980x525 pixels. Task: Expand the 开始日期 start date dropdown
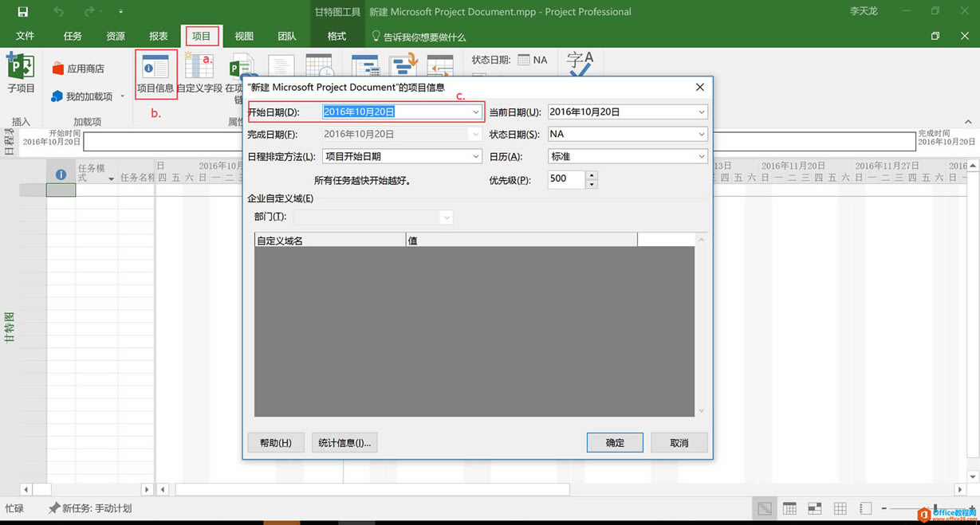[x=477, y=112]
